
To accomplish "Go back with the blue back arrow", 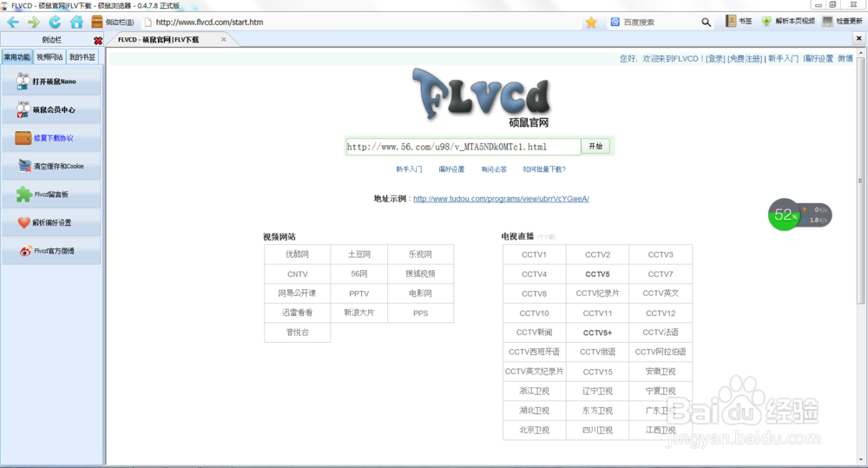I will 13,23.
